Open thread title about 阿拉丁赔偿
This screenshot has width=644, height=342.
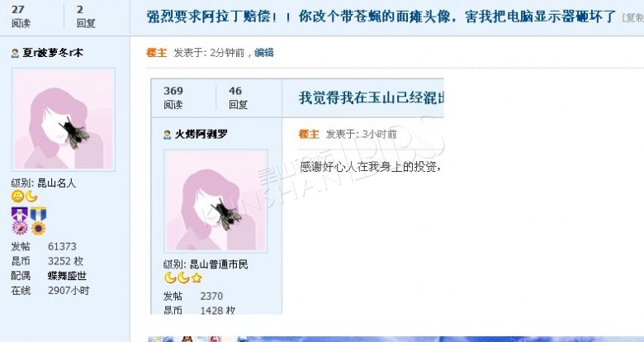(381, 17)
